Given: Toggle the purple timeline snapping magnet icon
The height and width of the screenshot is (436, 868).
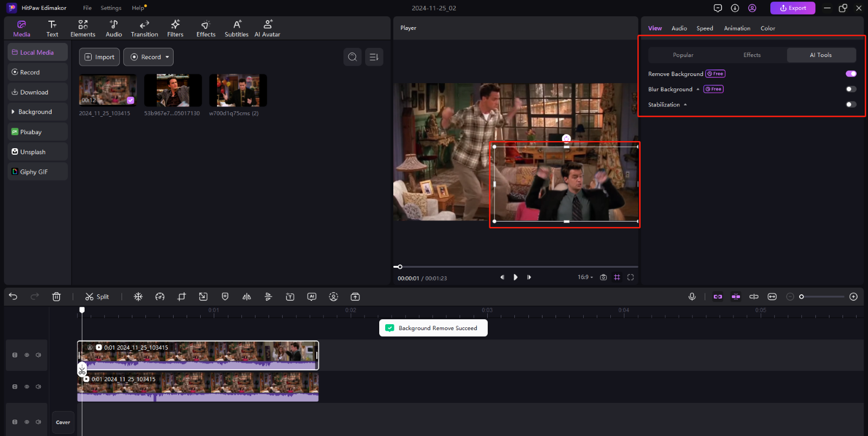Looking at the screenshot, I should (x=736, y=296).
